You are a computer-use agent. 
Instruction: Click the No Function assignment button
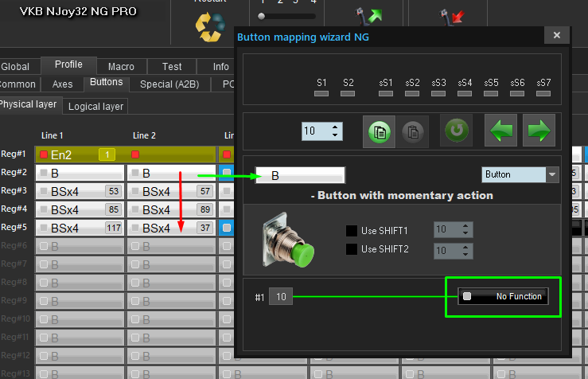[503, 296]
